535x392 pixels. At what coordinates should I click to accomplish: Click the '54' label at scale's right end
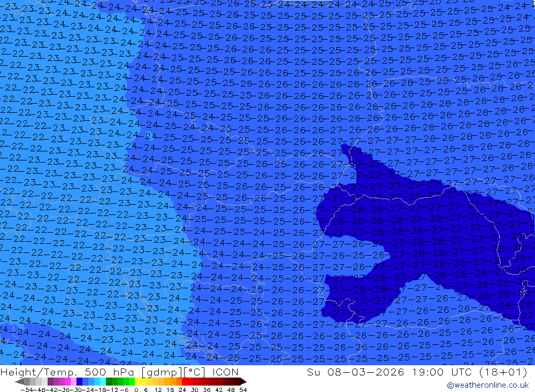[x=243, y=390]
